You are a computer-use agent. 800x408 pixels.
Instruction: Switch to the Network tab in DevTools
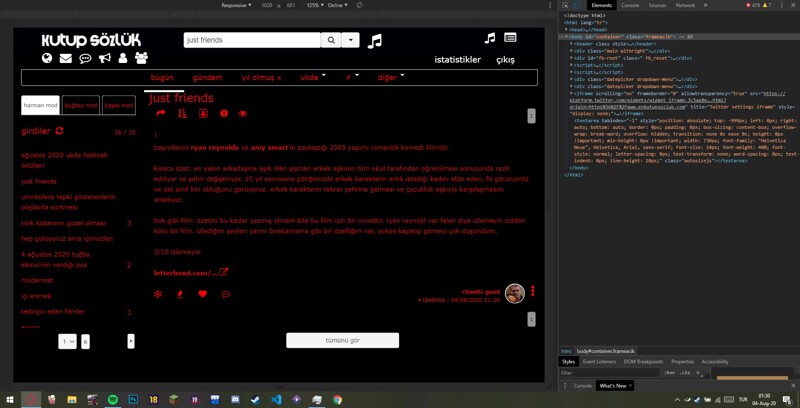(x=685, y=5)
